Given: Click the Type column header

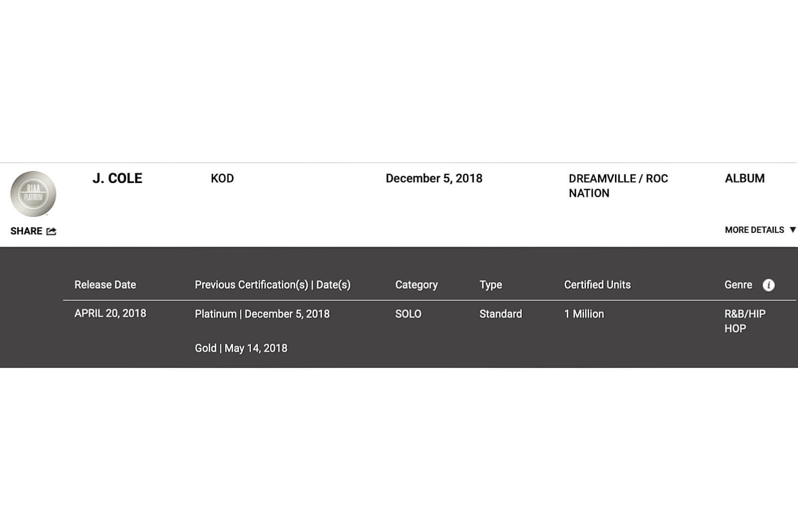Looking at the screenshot, I should click(491, 285).
